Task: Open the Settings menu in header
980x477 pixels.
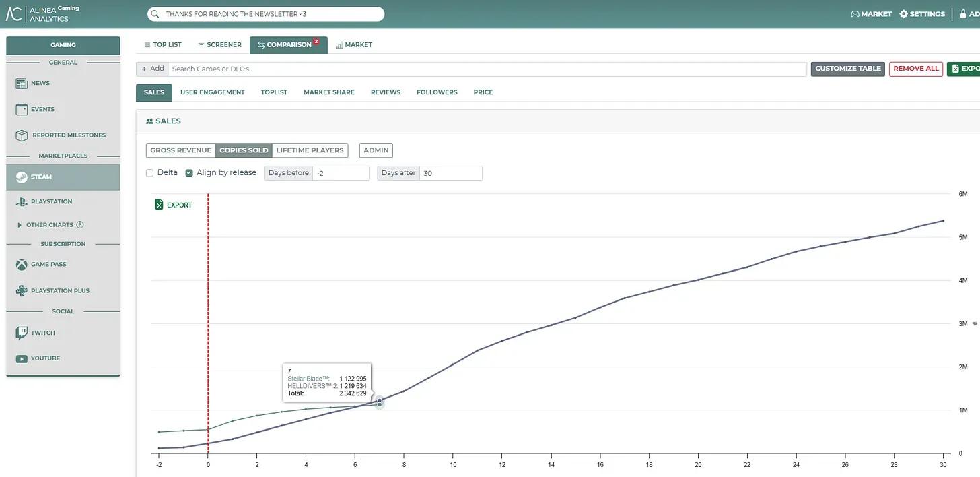Action: click(922, 14)
